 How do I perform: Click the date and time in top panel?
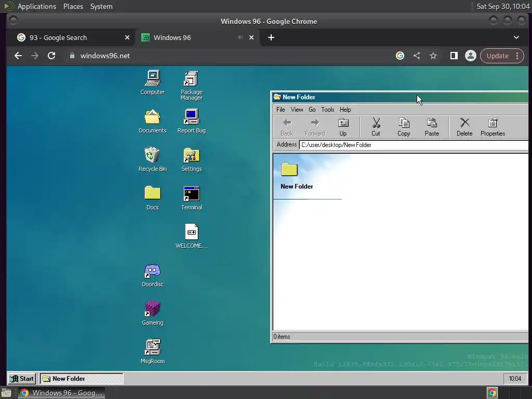tap(503, 6)
